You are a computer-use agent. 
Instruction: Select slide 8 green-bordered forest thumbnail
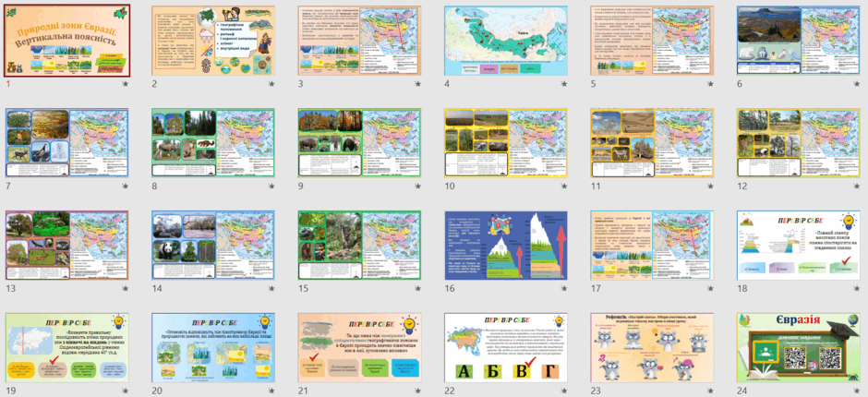(x=213, y=143)
